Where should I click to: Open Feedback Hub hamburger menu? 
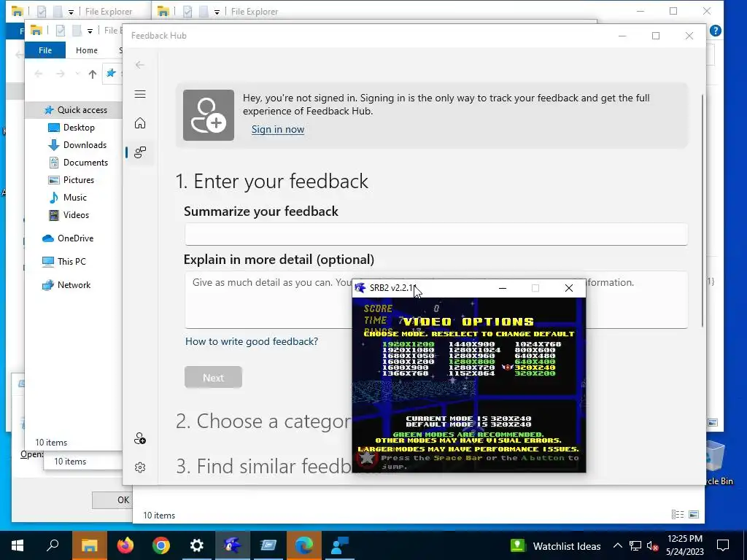[139, 94]
